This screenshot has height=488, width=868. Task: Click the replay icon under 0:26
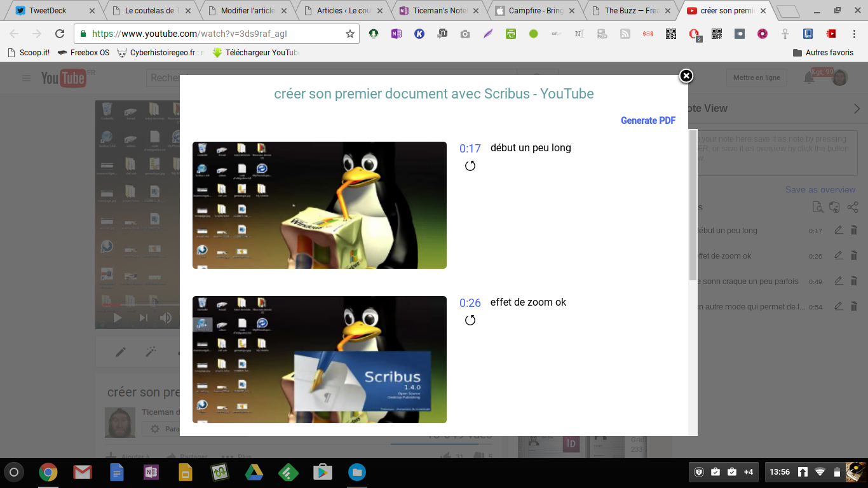(470, 320)
